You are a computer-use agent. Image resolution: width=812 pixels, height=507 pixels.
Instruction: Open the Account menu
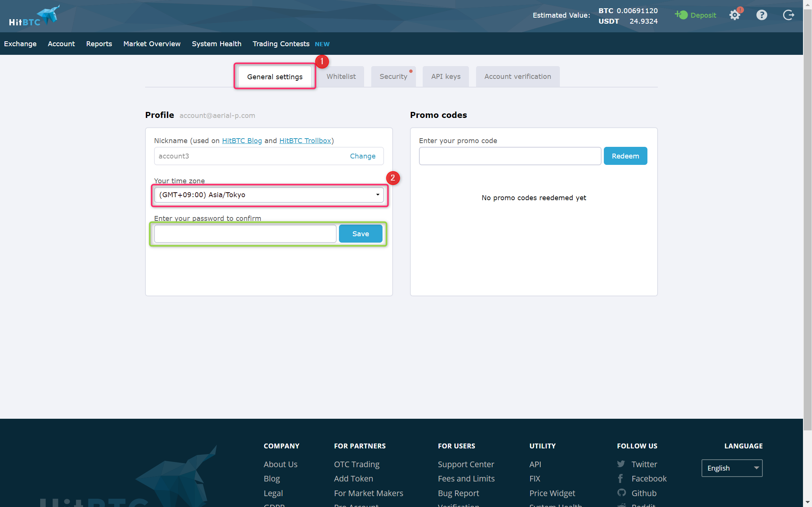click(x=61, y=44)
